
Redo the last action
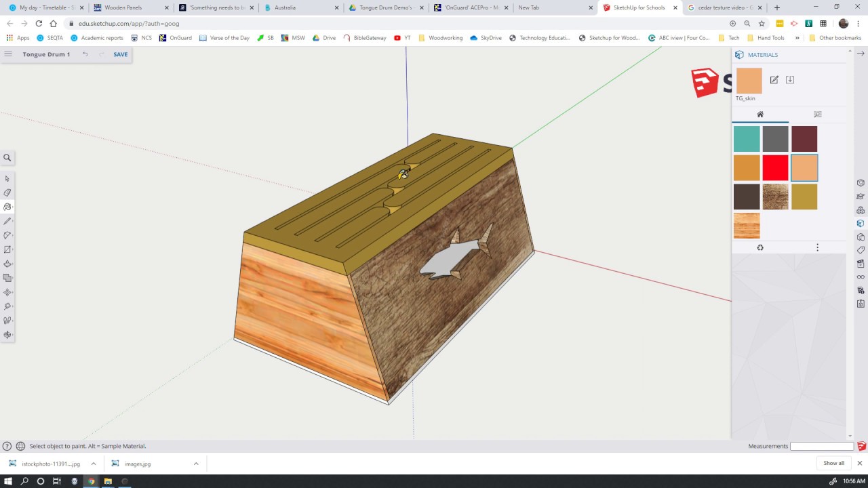click(x=101, y=54)
